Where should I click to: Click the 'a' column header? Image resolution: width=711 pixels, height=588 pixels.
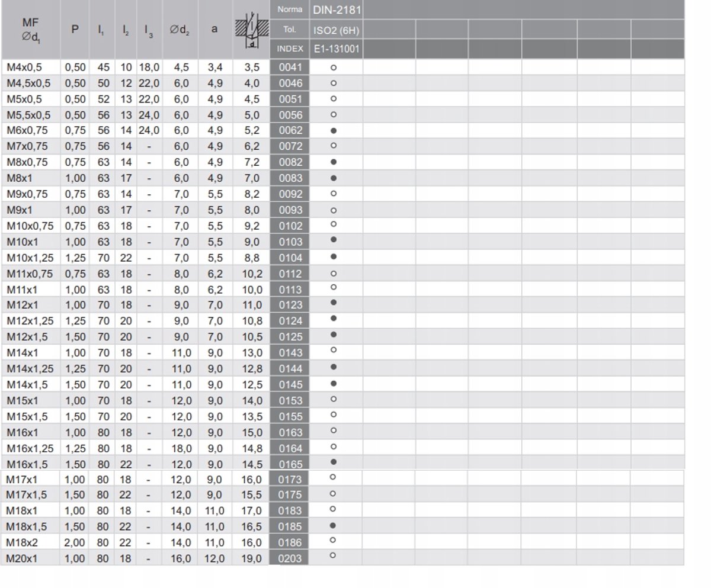tap(214, 28)
